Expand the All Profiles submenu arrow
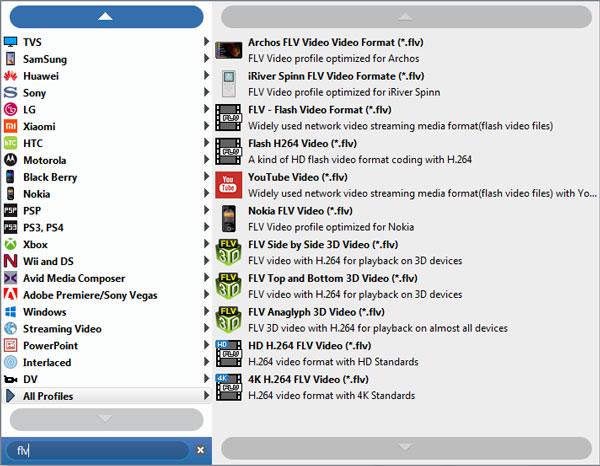The height and width of the screenshot is (466, 600). click(x=206, y=395)
